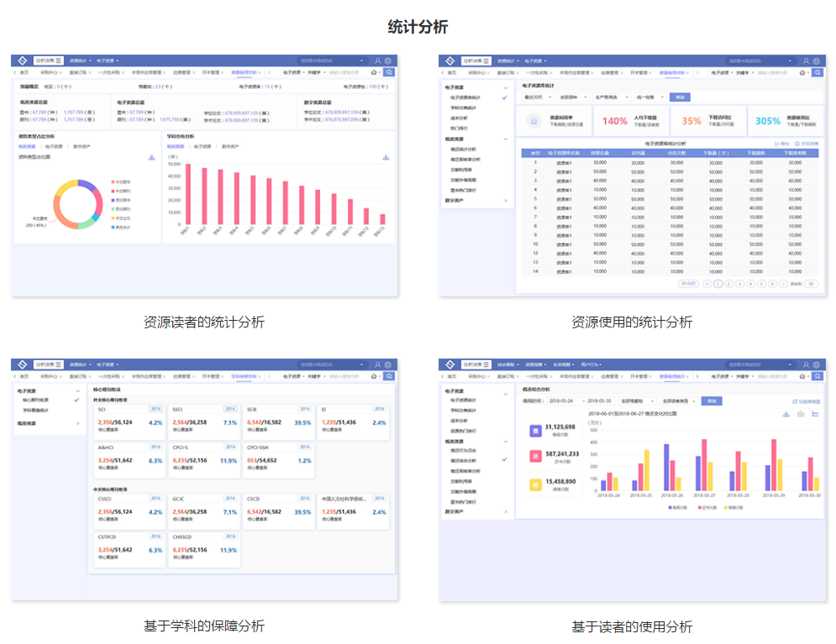
Task: Click the blue search magnifier in 资源读者 screenshot
Action: click(388, 72)
